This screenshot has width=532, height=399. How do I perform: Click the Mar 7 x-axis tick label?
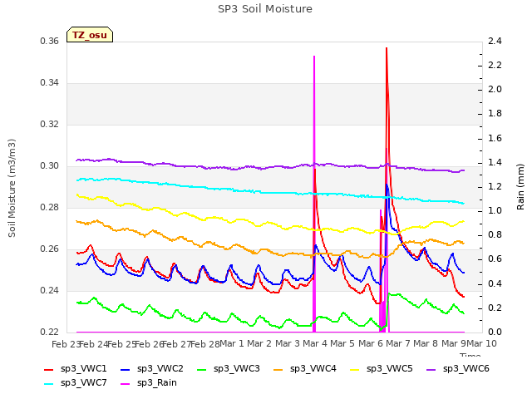point(398,343)
